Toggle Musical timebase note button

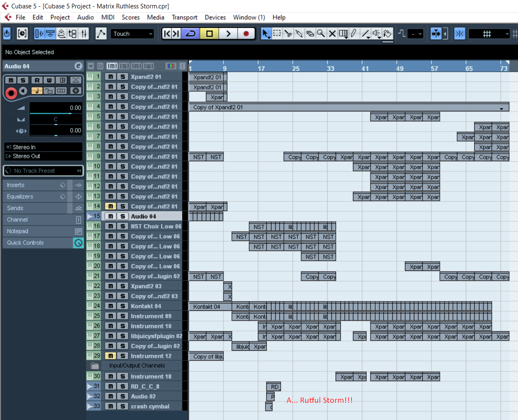37,91
